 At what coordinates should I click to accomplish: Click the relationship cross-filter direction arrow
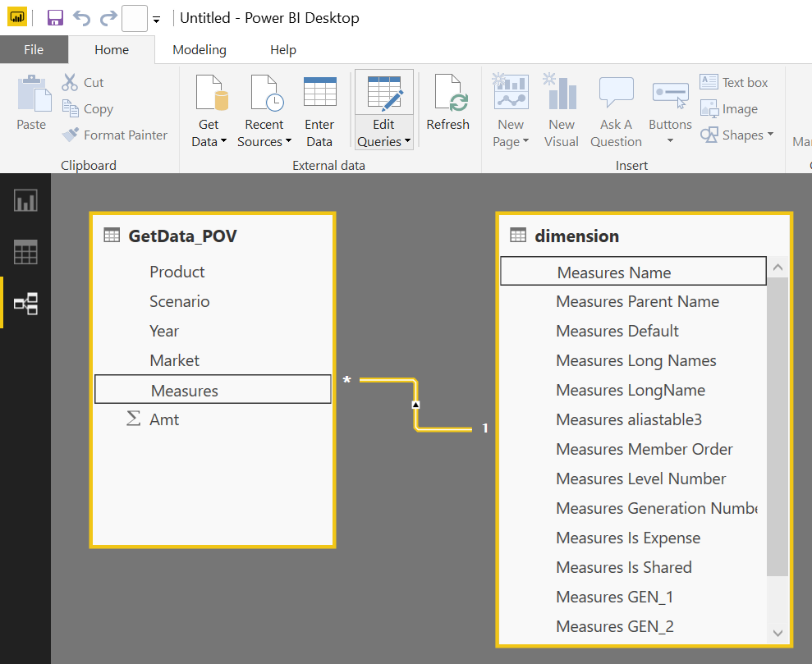(x=415, y=405)
